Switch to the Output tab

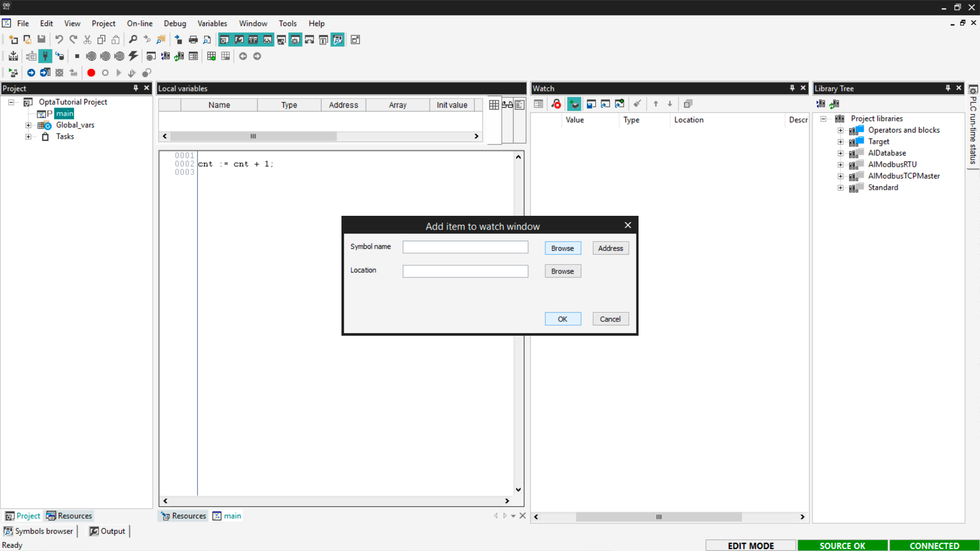tap(108, 531)
